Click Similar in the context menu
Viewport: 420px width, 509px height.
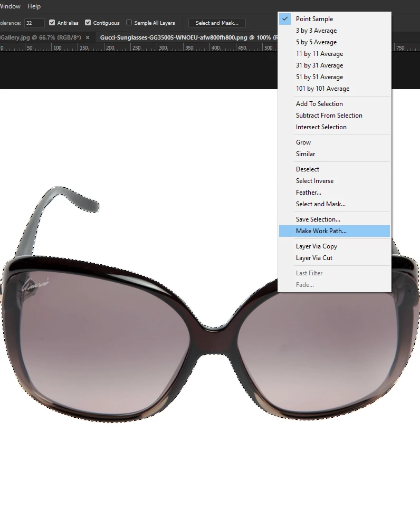pos(334,154)
